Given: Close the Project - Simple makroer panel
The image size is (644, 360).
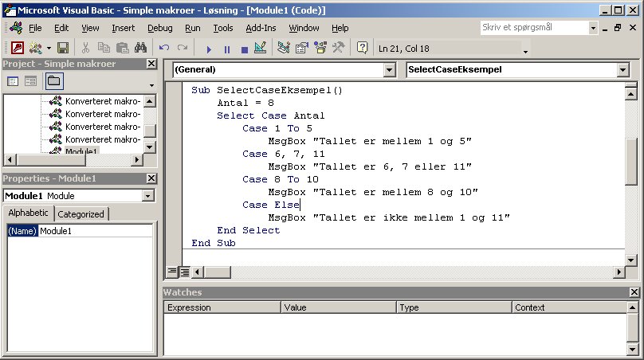Looking at the screenshot, I should [151, 64].
